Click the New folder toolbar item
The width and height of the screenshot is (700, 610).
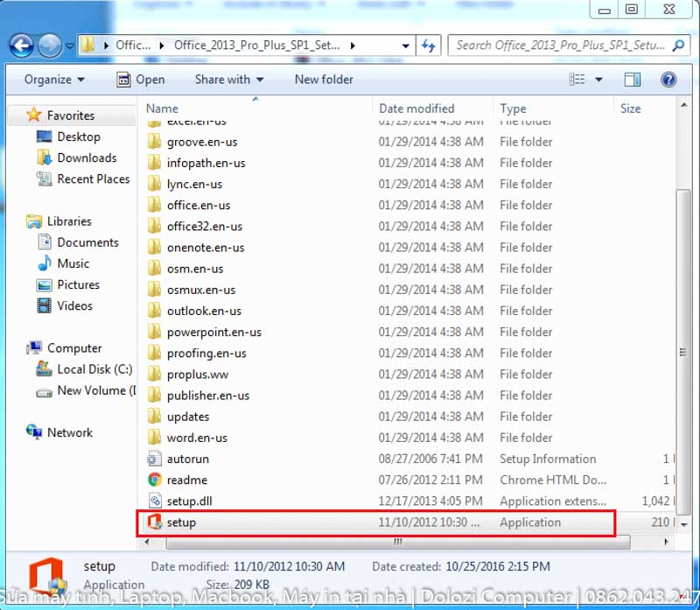pos(324,80)
